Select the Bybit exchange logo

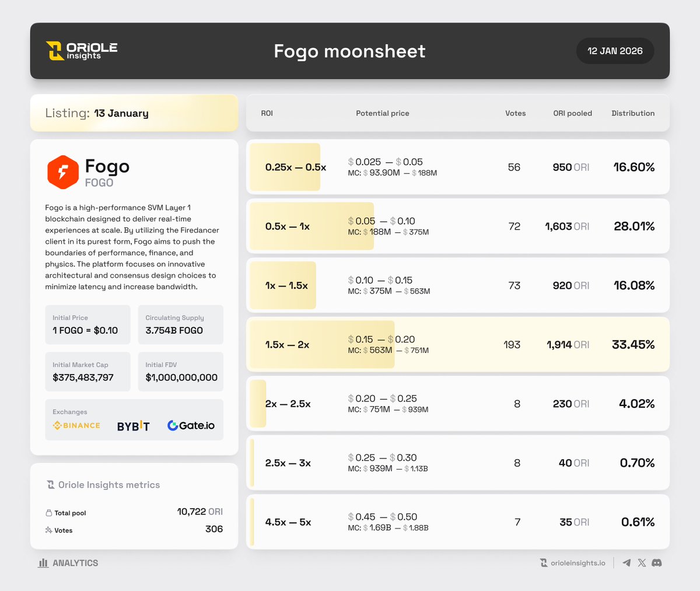point(133,426)
